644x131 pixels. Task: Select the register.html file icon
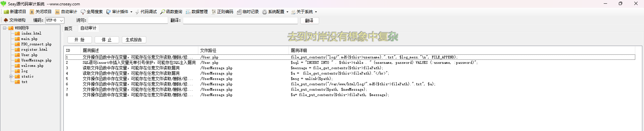coord(17,50)
